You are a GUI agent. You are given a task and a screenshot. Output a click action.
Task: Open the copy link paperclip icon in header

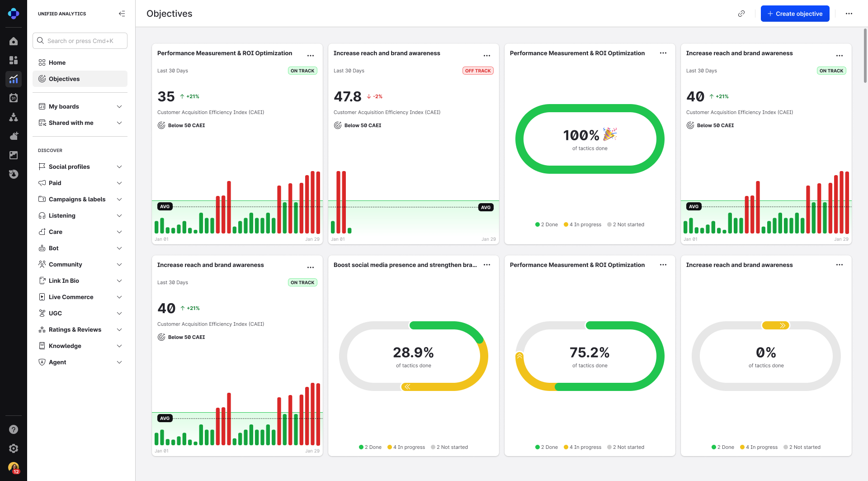(741, 14)
